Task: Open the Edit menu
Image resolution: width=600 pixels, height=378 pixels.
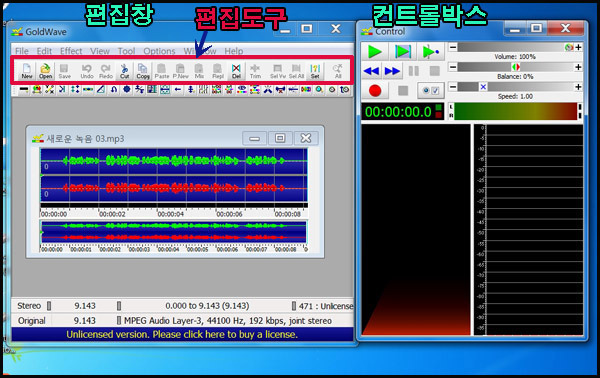Action: pos(44,51)
